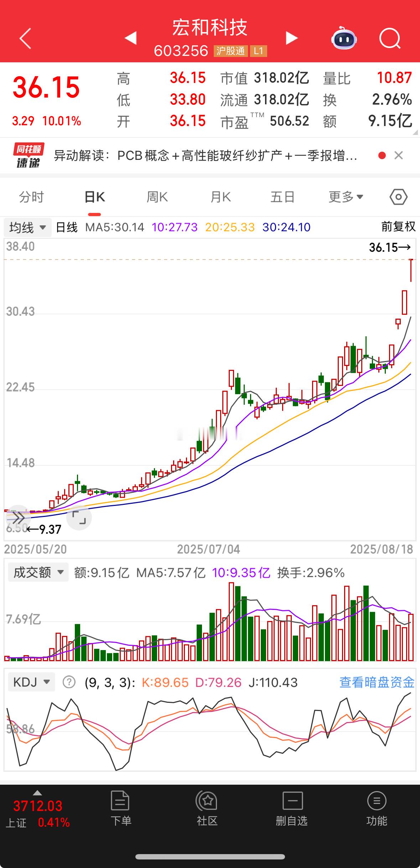Screen dimensions: 420x868
Task: Tap the 沪股通 badge
Action: coord(230,51)
